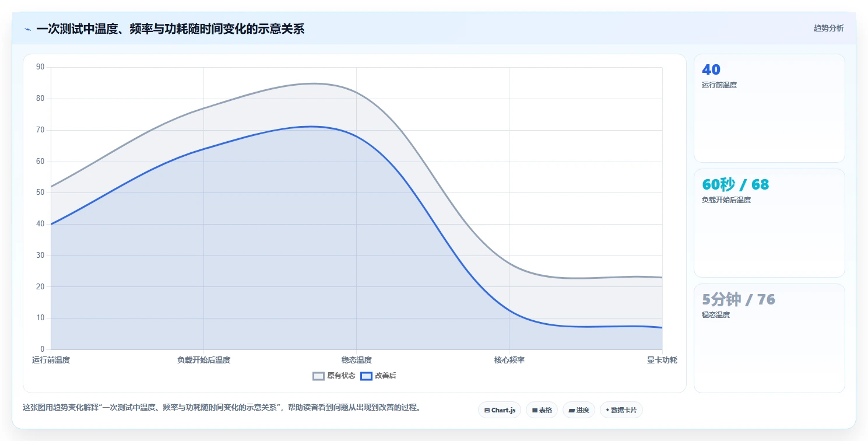Click the 稳态温度 card showing 5分钟 / 76
The height and width of the screenshot is (441, 868).
click(769, 338)
